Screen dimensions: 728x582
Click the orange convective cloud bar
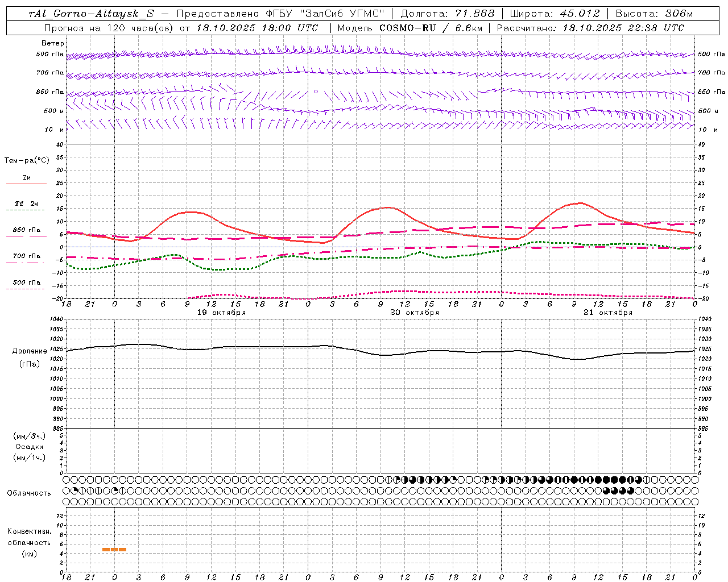pyautogui.click(x=114, y=550)
